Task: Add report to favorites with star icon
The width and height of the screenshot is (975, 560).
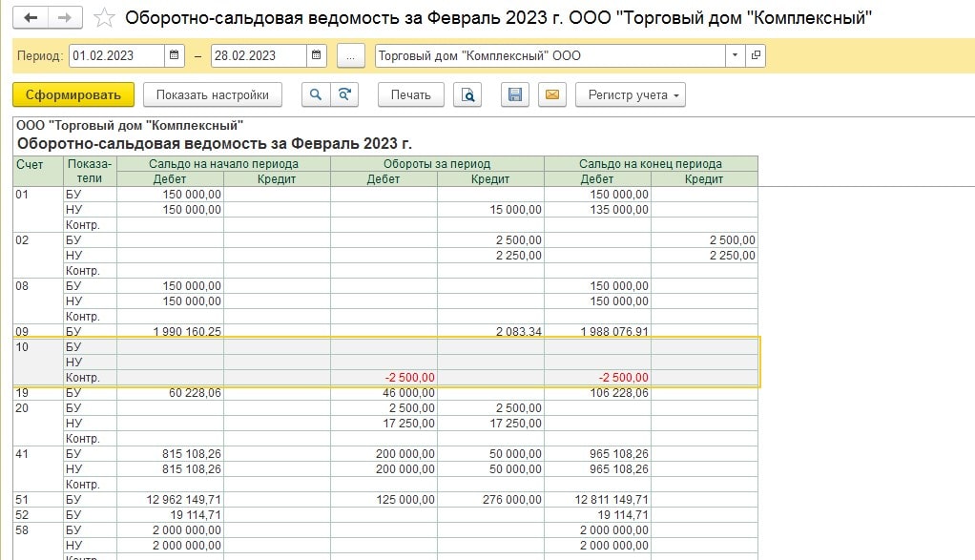Action: coord(105,18)
